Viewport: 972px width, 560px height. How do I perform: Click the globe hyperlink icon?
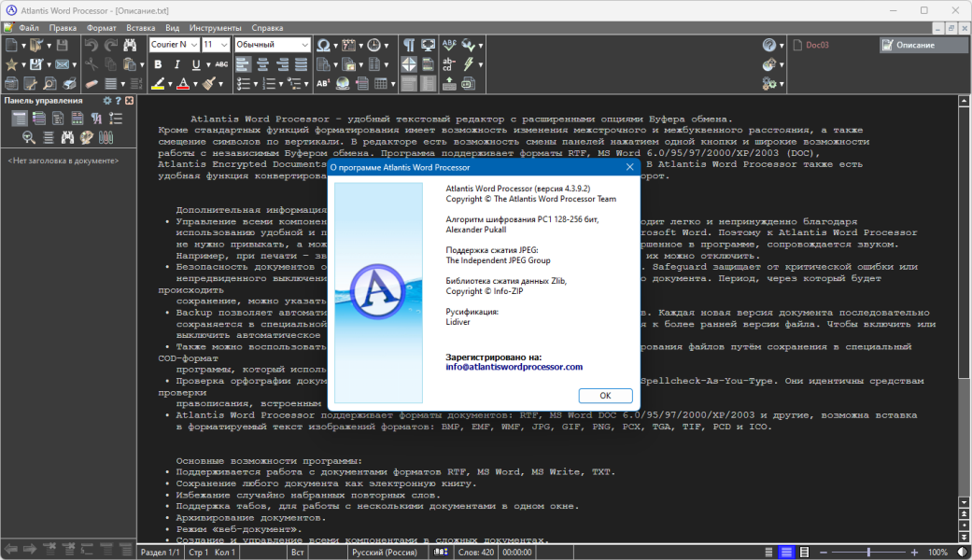click(342, 84)
